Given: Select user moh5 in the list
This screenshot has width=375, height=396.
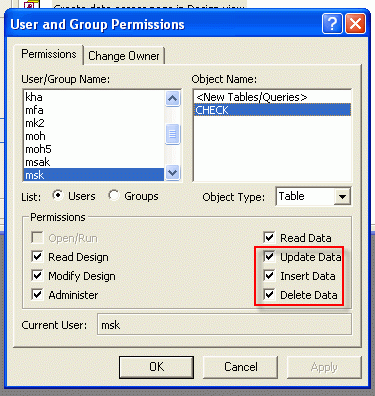Looking at the screenshot, I should point(94,149).
